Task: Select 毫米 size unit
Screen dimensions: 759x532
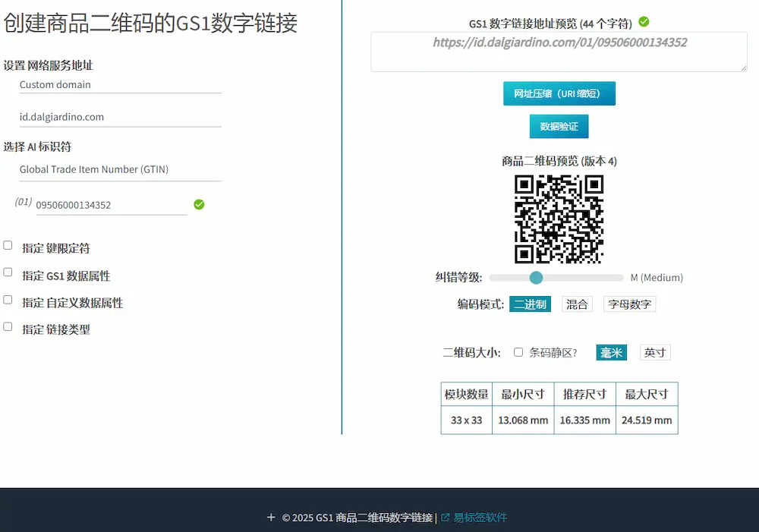Action: pos(611,353)
